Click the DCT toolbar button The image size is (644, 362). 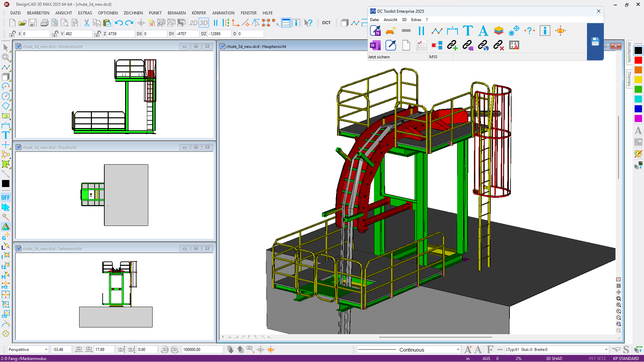[326, 23]
